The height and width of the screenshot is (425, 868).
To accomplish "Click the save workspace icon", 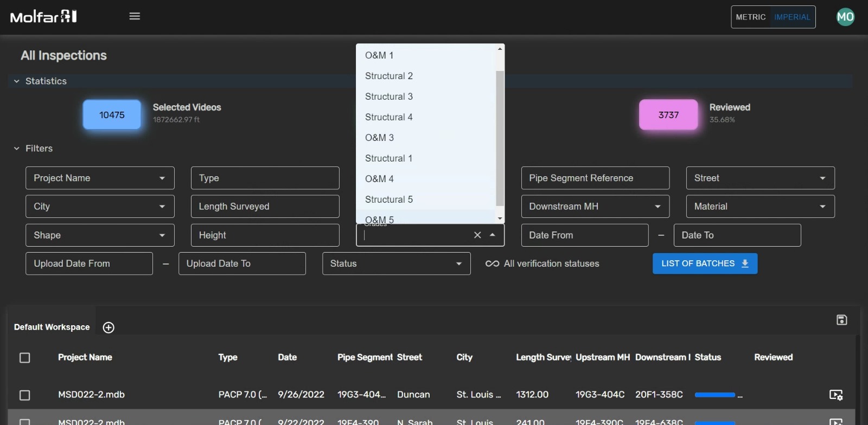I will pyautogui.click(x=841, y=320).
